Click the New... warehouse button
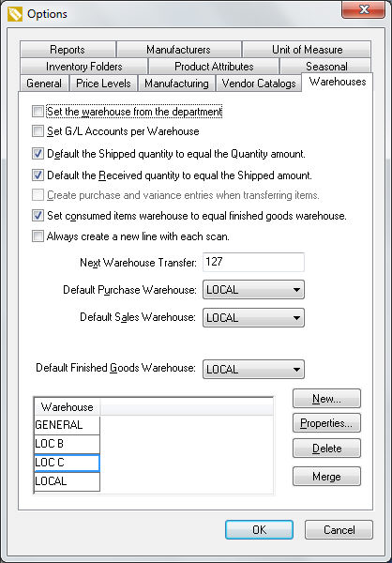392x563 pixels. tap(326, 399)
